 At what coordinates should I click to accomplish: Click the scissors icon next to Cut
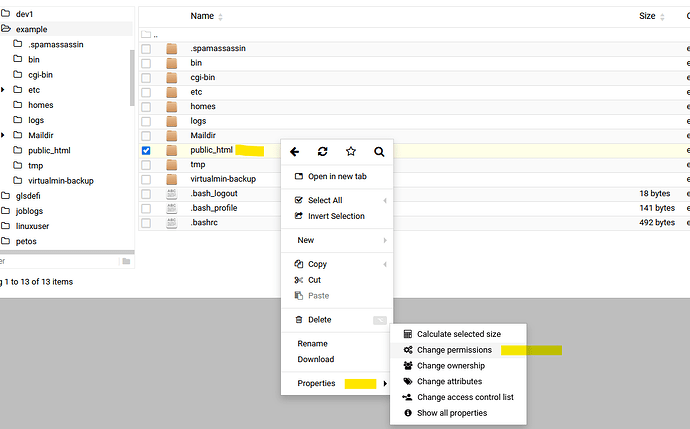point(298,280)
